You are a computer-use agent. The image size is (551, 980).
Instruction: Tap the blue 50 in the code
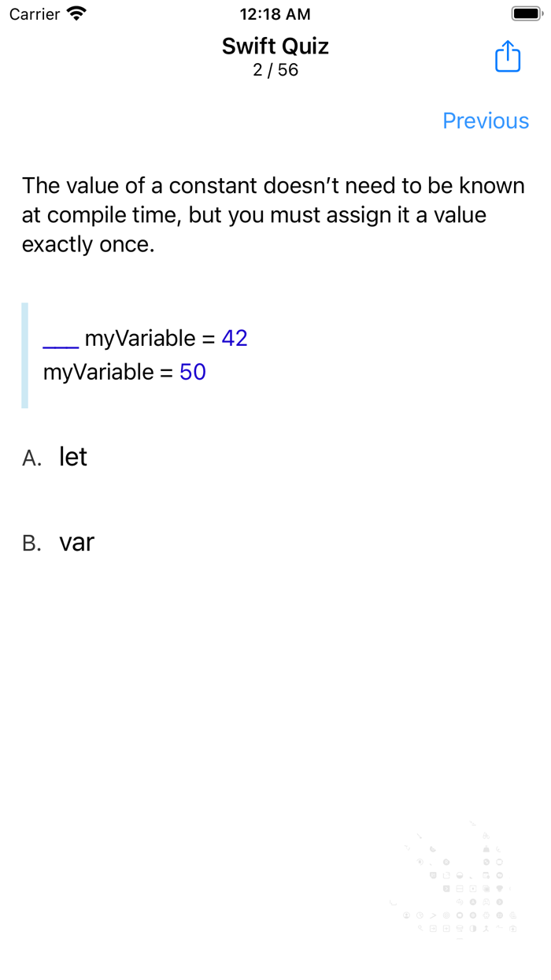tap(194, 371)
